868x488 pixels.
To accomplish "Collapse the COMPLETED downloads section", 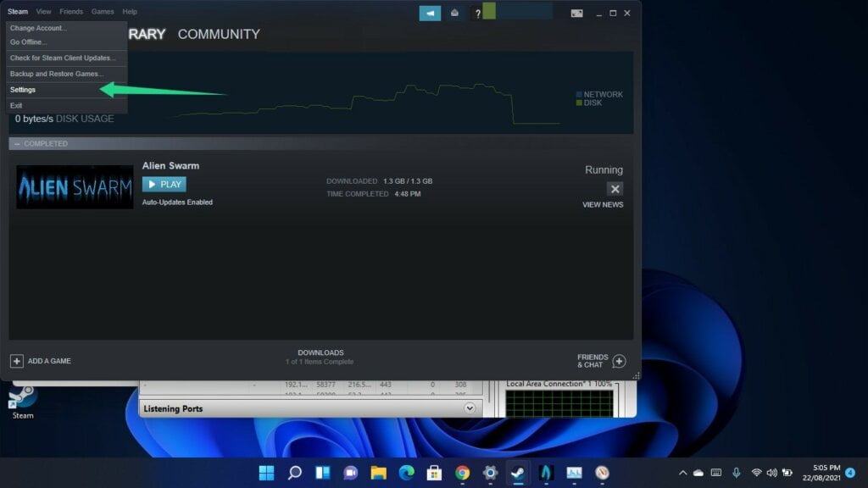I will (17, 143).
